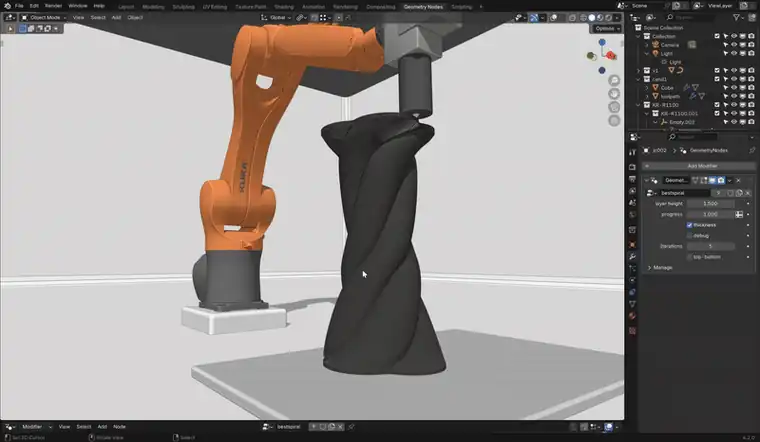Open the Render properties tab icon
This screenshot has width=760, height=442.
(x=632, y=167)
